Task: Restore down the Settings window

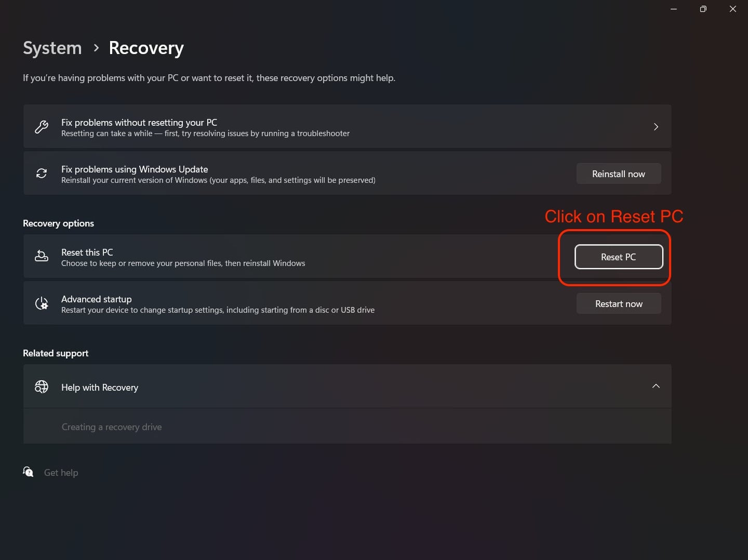Action: click(x=703, y=9)
